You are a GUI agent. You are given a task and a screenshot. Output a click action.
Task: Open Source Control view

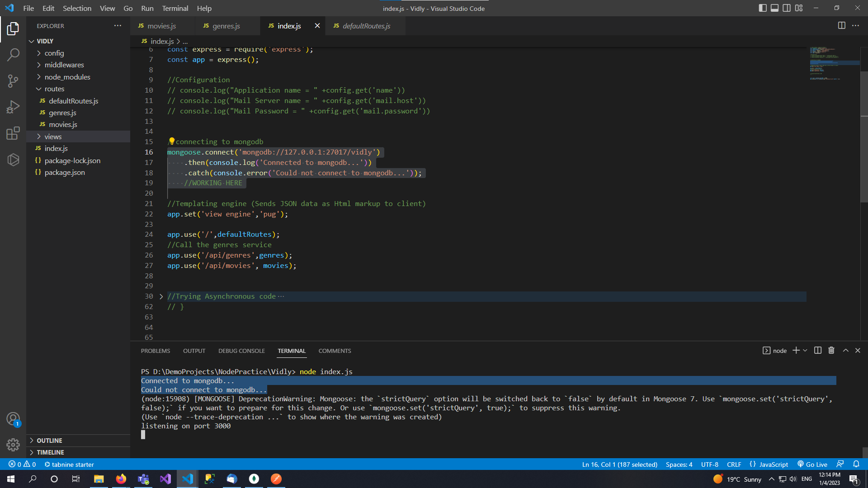point(13,81)
